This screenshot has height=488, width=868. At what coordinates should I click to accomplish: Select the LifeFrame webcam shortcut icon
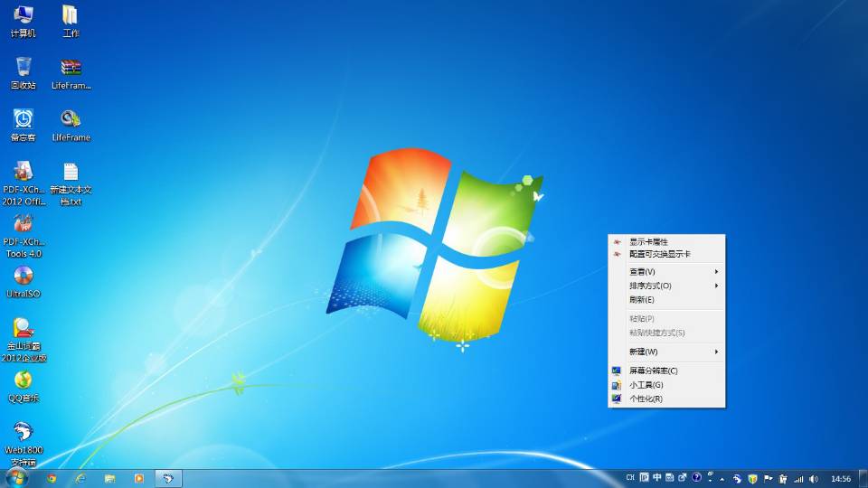(x=71, y=120)
